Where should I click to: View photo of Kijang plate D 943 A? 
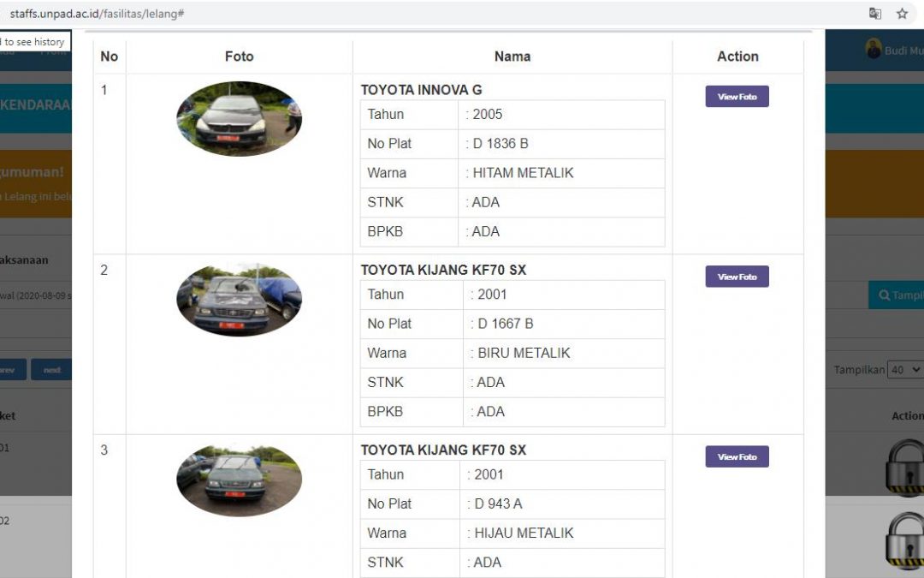coord(737,456)
